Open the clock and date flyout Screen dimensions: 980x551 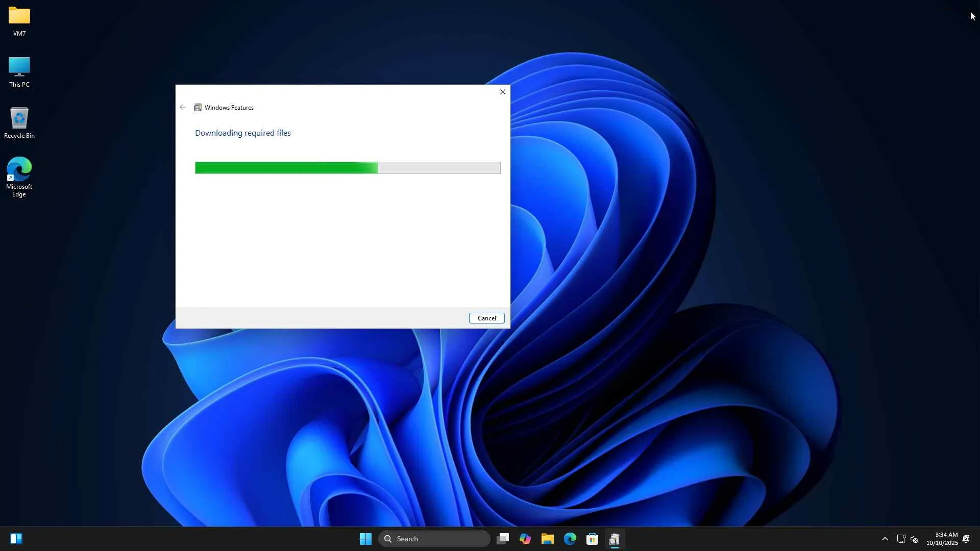coord(942,539)
